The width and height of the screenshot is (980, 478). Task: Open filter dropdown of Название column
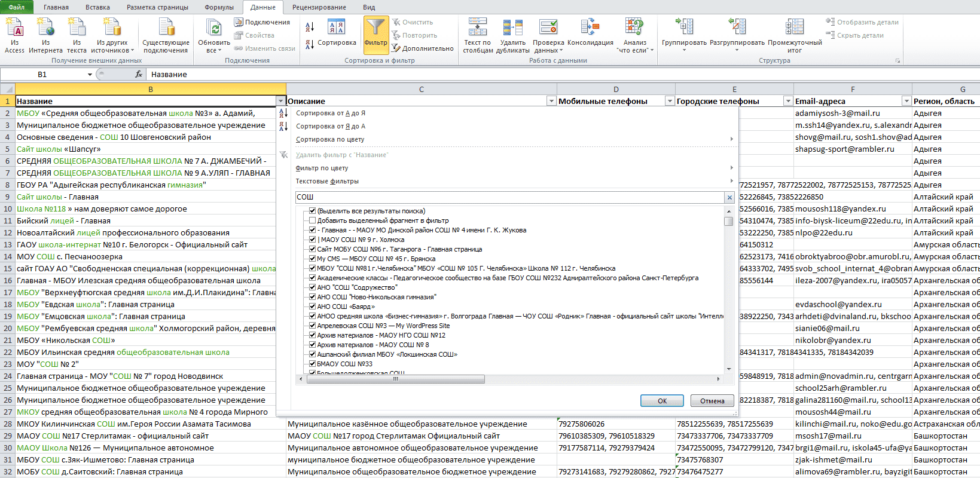click(280, 101)
